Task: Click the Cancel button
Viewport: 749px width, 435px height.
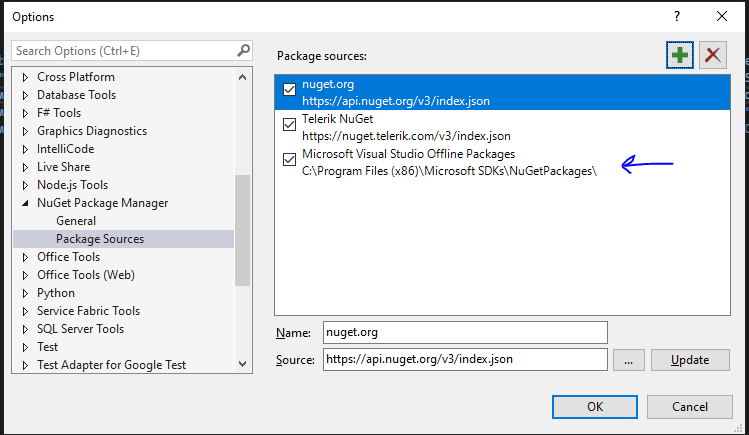Action: pyautogui.click(x=690, y=406)
